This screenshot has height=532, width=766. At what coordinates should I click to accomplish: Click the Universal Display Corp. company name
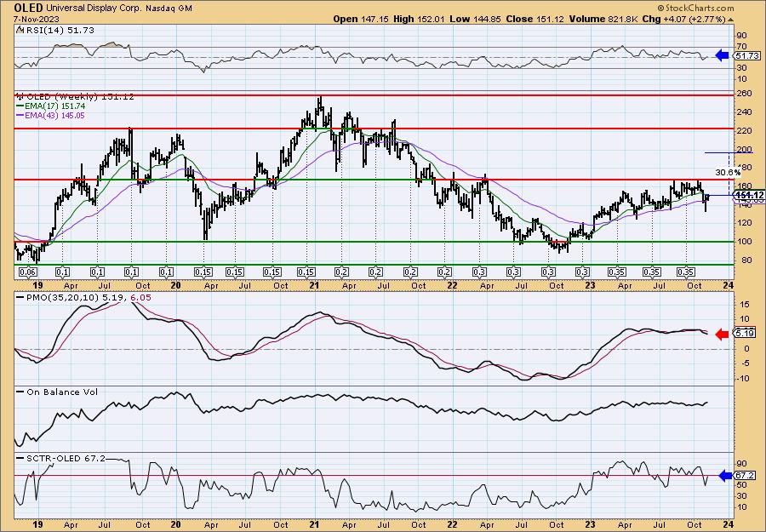pos(92,9)
